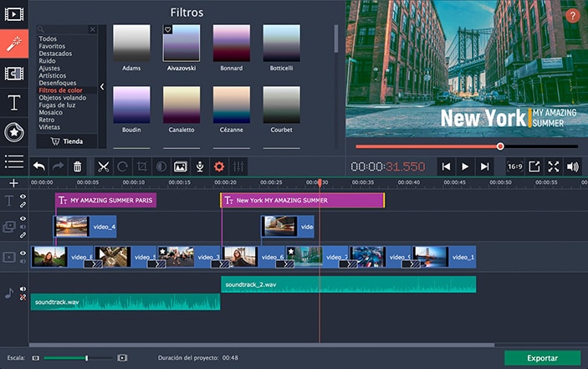
Task: Open the Tienda store button
Action: [67, 141]
